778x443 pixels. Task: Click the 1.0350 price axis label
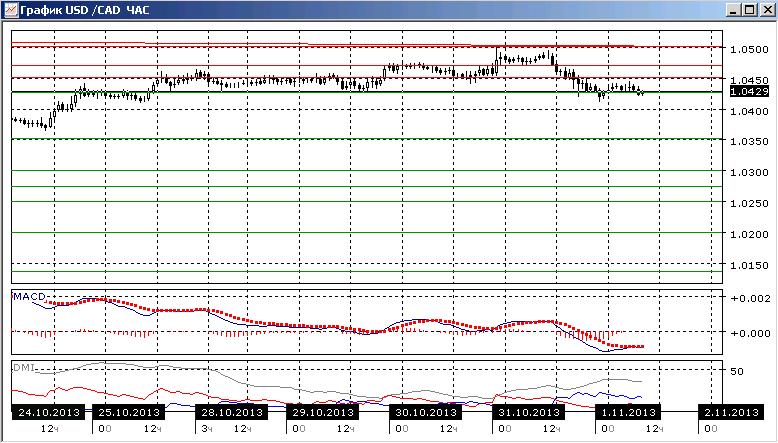pos(749,141)
